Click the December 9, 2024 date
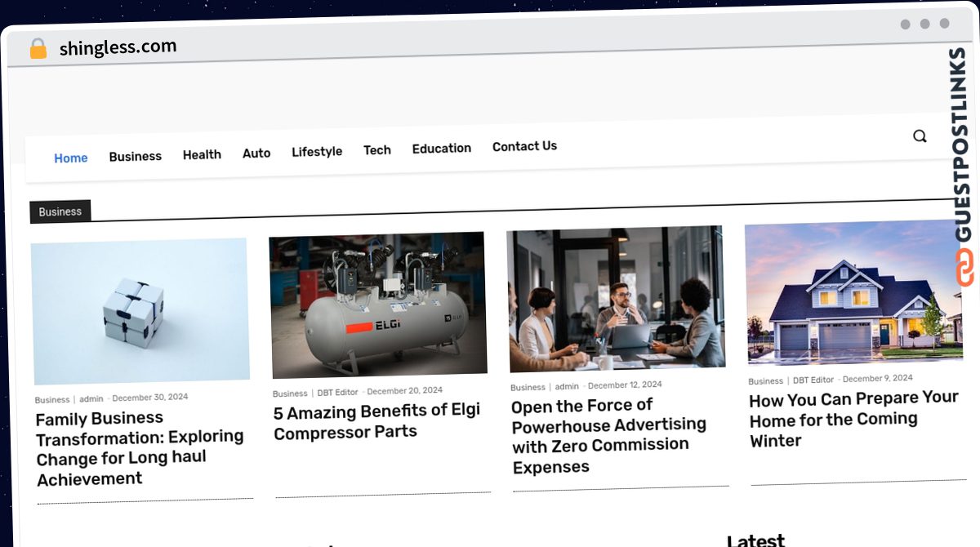 (x=878, y=379)
